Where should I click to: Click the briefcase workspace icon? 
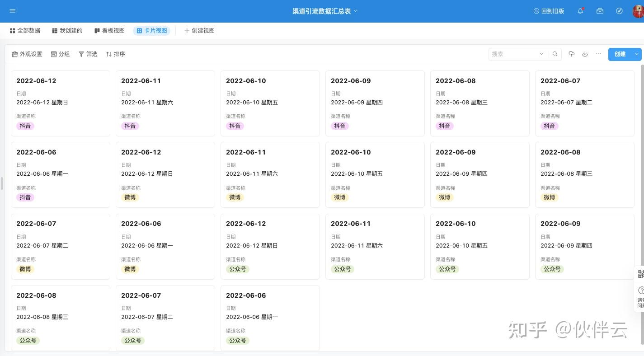[600, 11]
